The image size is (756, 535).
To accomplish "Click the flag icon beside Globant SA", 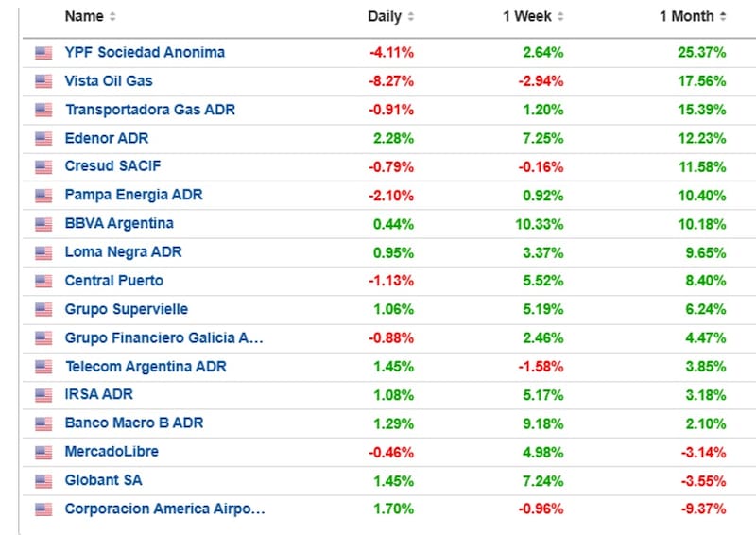I will click(43, 481).
